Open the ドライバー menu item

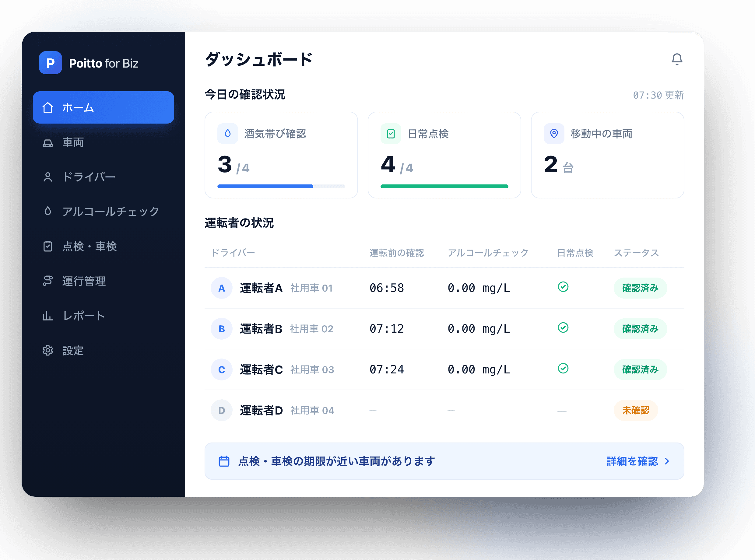(x=104, y=177)
